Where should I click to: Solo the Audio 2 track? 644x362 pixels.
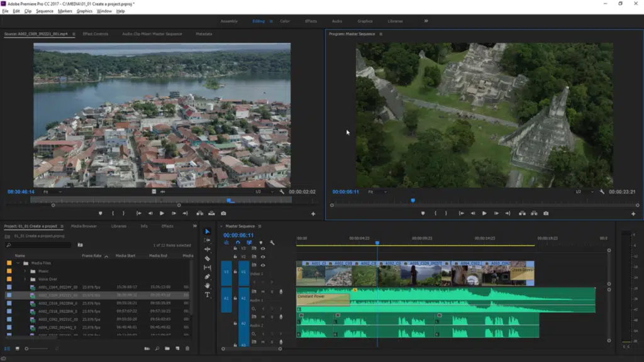click(272, 317)
